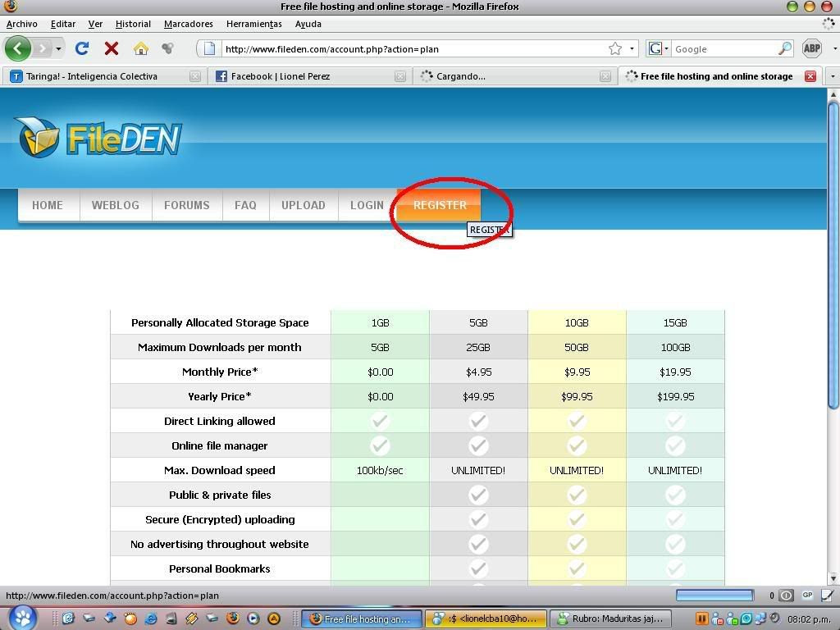Image resolution: width=840 pixels, height=630 pixels.
Task: Reload the page with the blue refresh icon
Action: coord(81,48)
